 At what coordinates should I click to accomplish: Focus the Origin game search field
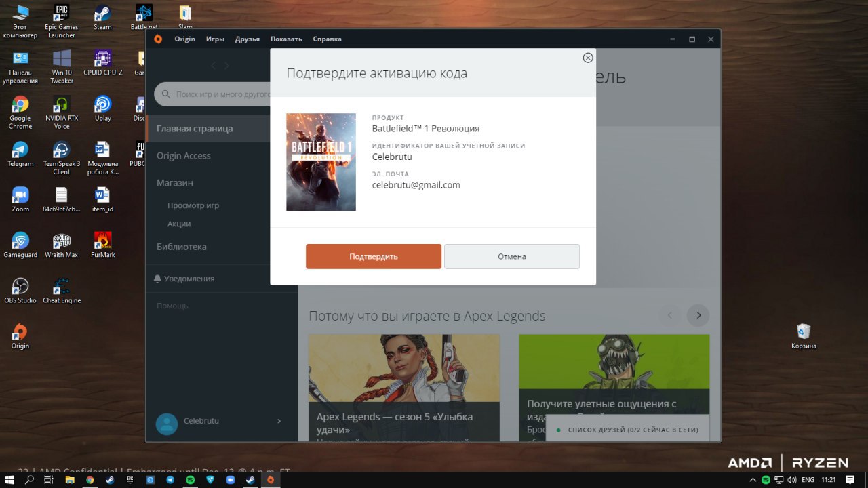click(216, 94)
